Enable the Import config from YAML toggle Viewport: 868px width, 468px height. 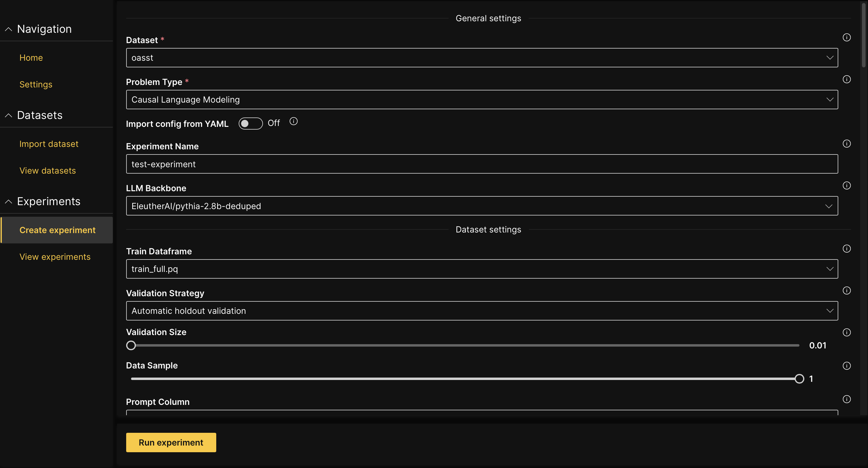250,124
